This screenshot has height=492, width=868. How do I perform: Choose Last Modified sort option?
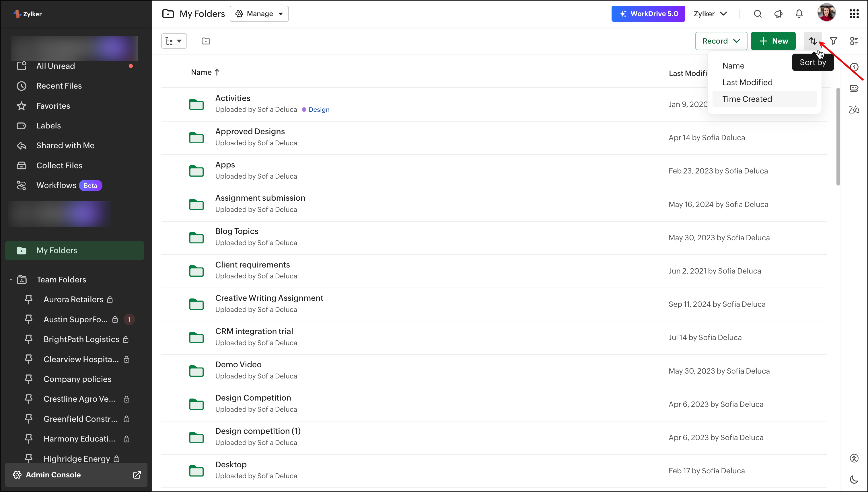click(x=747, y=83)
